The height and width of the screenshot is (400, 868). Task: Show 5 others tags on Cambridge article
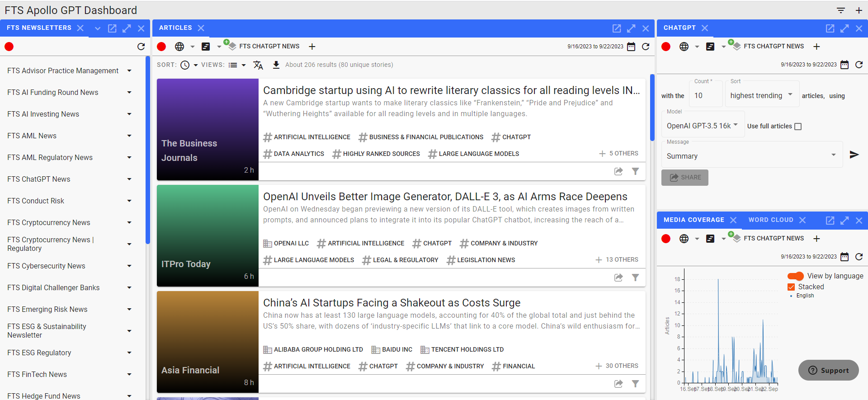(x=618, y=154)
